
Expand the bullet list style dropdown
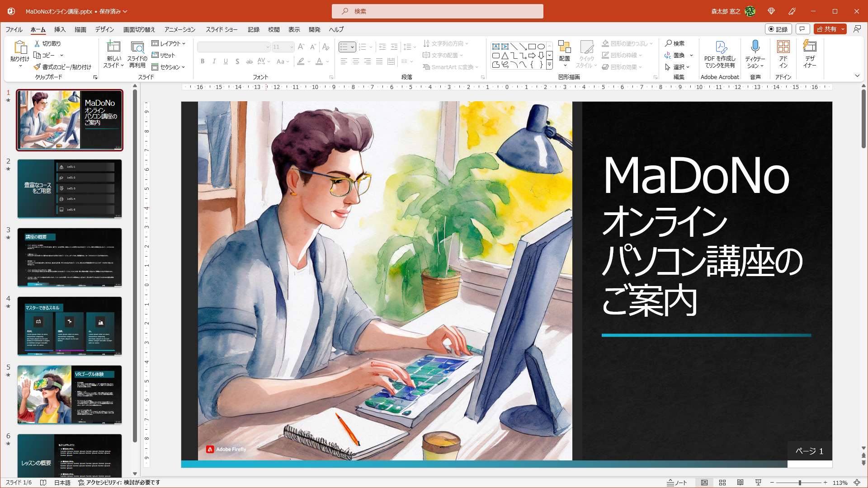(353, 47)
